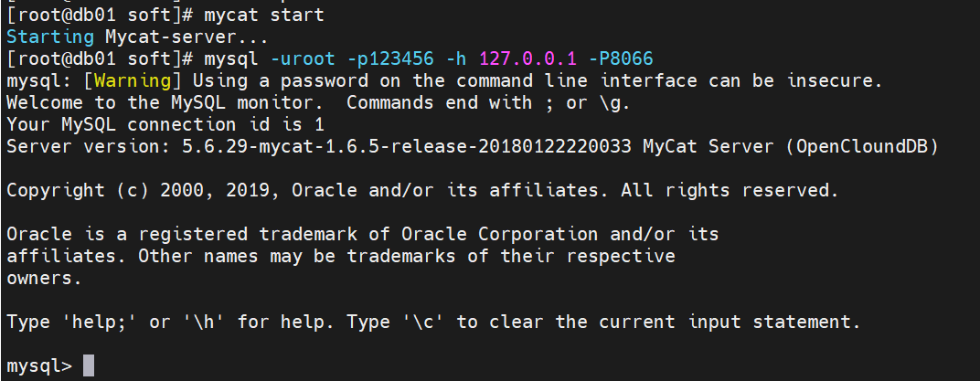Click the blinking cursor at mysql prompt

pos(88,366)
